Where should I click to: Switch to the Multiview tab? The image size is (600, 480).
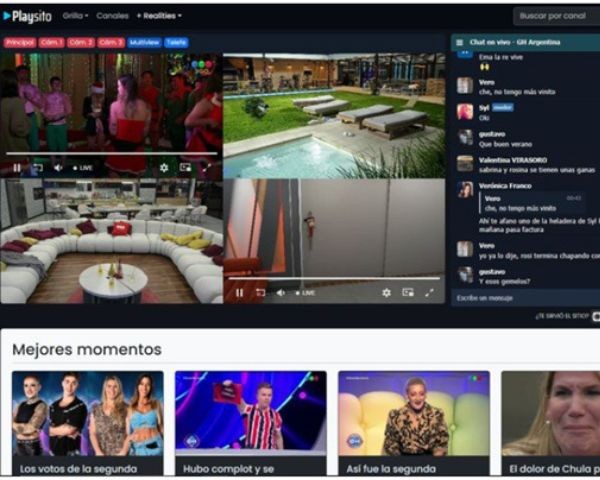(x=144, y=43)
